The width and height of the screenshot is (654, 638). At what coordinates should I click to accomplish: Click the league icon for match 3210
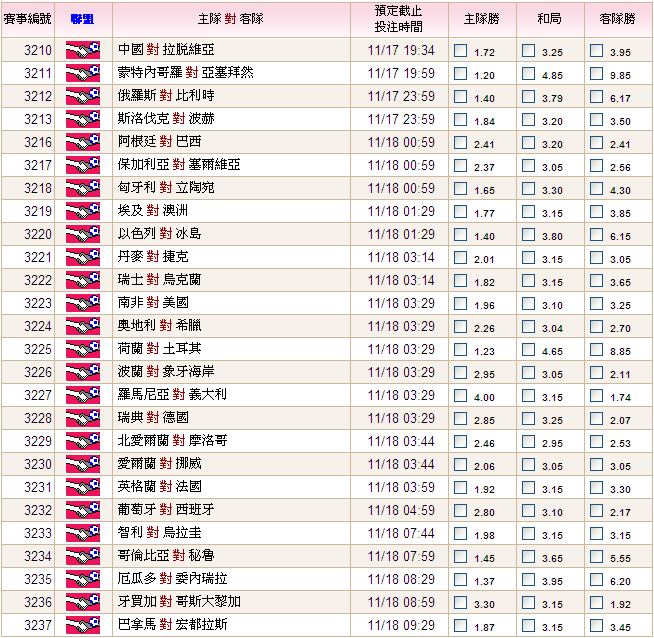(83, 50)
